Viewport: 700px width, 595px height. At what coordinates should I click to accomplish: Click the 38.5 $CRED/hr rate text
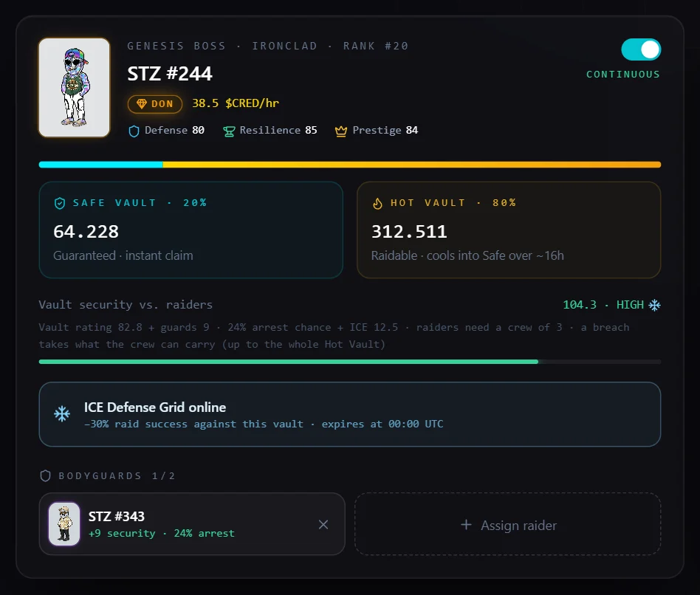pos(236,103)
